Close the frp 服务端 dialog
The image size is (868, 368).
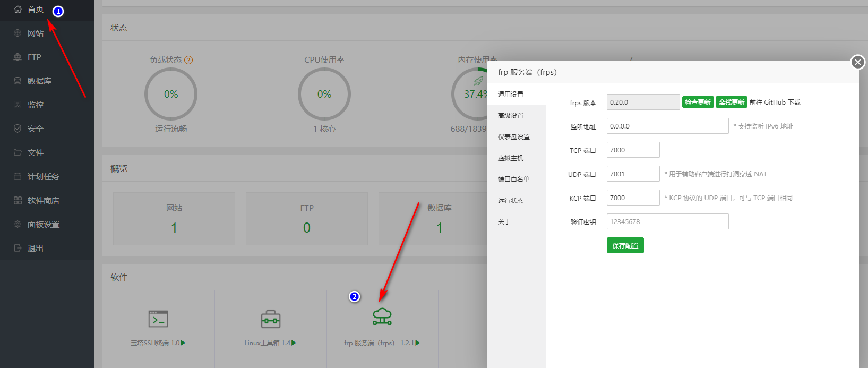point(858,62)
